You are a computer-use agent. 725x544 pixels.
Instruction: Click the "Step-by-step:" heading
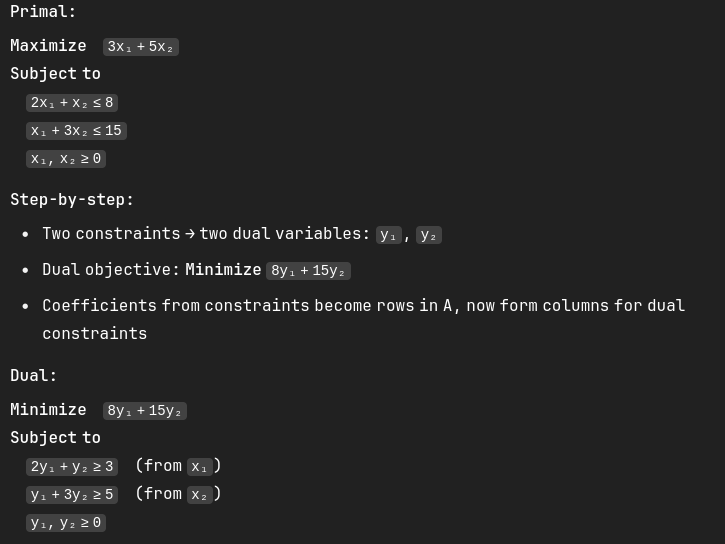point(72,200)
